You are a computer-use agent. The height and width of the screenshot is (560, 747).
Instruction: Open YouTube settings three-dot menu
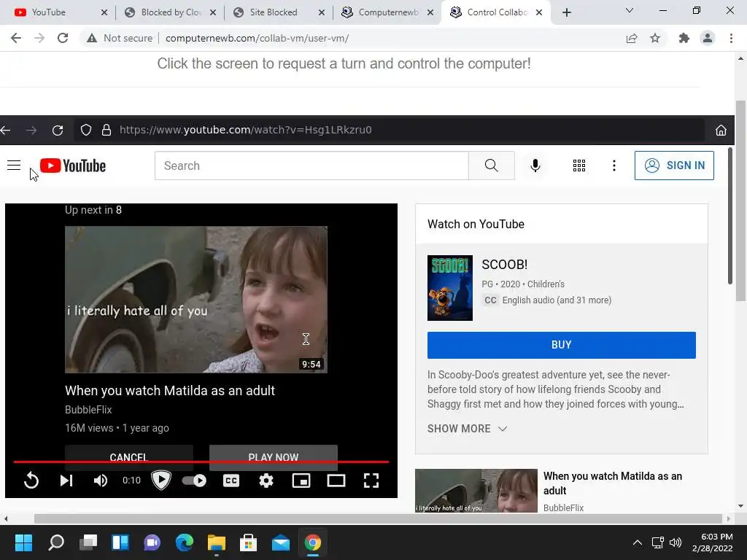point(614,166)
